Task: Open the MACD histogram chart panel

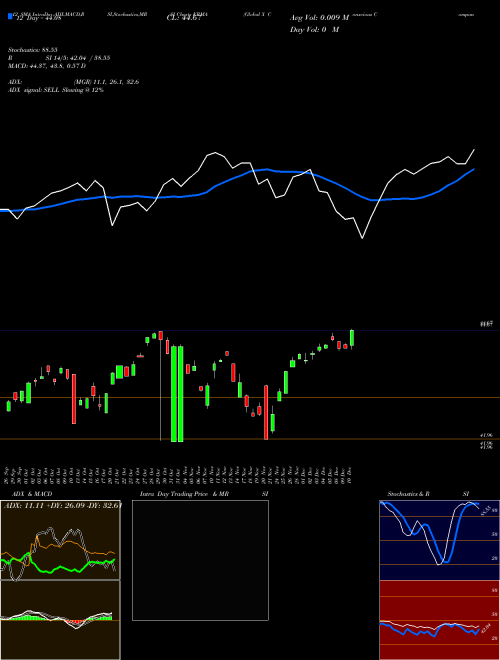Action: pos(60,620)
